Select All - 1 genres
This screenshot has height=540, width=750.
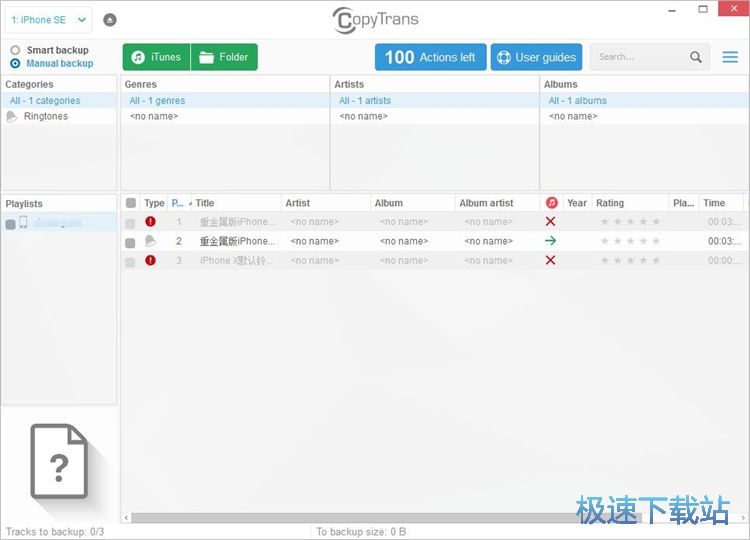[225, 100]
